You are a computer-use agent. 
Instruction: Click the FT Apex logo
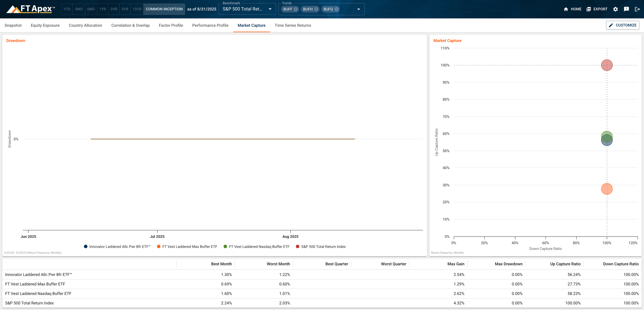tap(30, 9)
